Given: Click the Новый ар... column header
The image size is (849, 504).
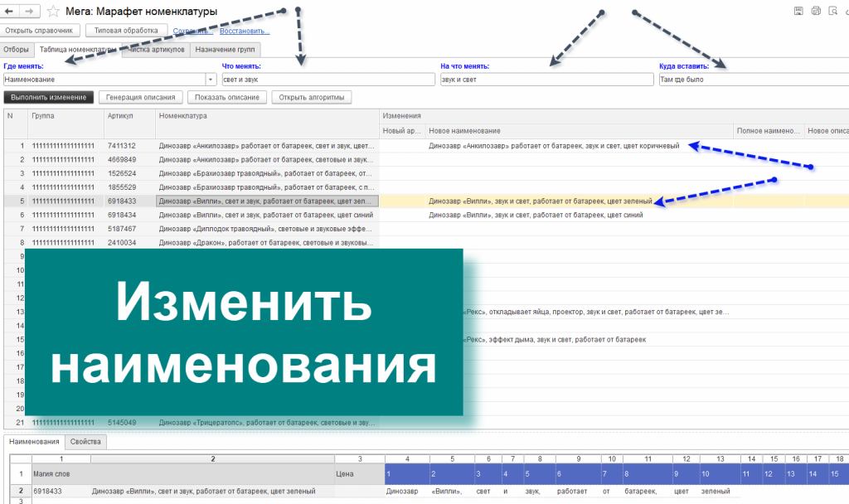Looking at the screenshot, I should tap(402, 131).
